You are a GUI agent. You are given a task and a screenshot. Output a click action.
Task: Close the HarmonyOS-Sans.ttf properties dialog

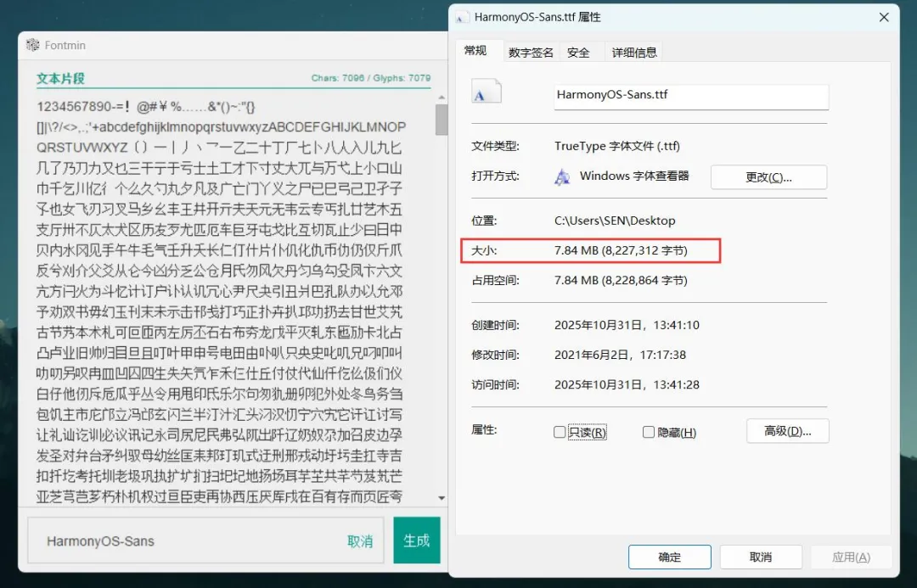(885, 17)
